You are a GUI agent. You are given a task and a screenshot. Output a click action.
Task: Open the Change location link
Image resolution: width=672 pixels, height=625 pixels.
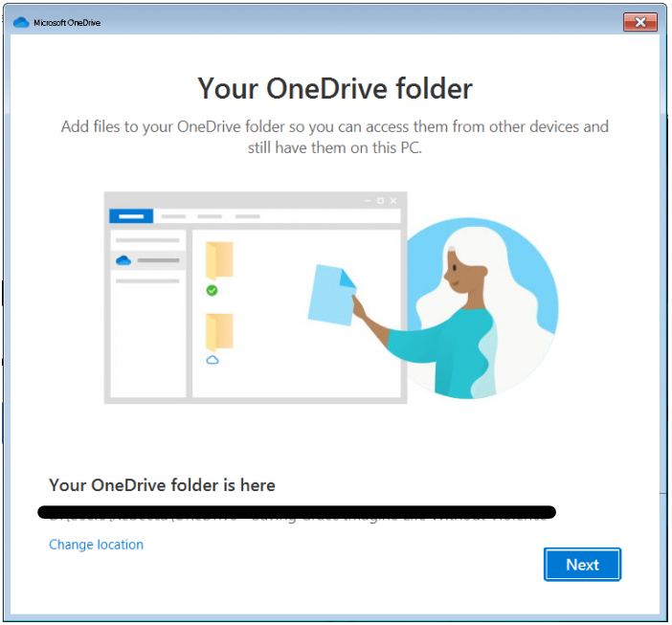[x=96, y=545]
